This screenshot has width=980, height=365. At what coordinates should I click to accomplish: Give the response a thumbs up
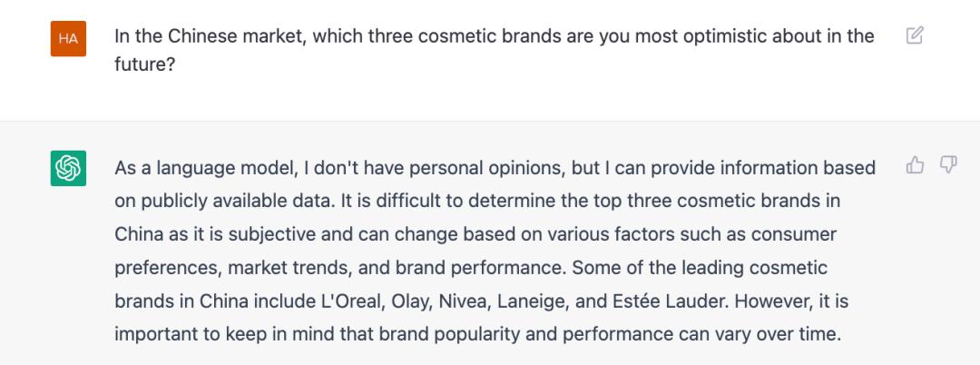pyautogui.click(x=915, y=164)
